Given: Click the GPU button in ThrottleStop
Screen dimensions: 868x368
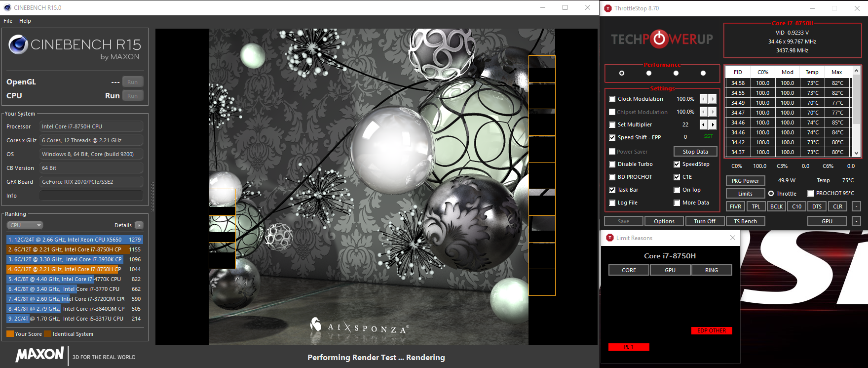Looking at the screenshot, I should 827,221.
